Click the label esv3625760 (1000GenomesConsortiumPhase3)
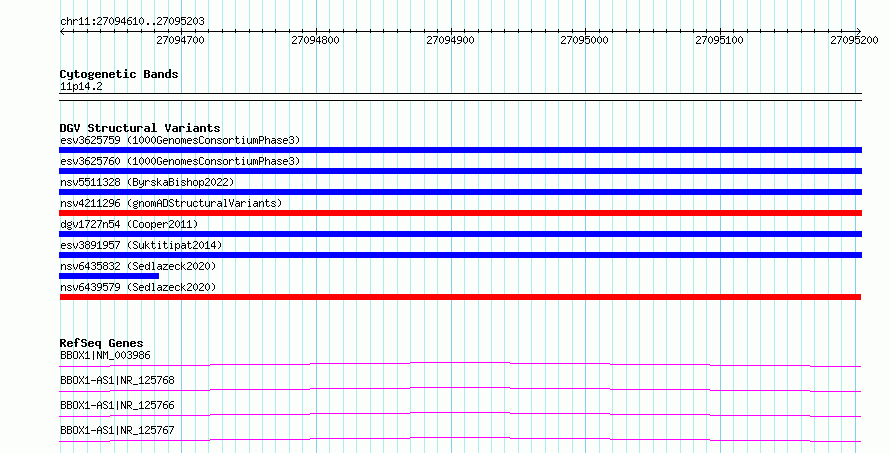The width and height of the screenshot is (890, 453). pos(180,161)
